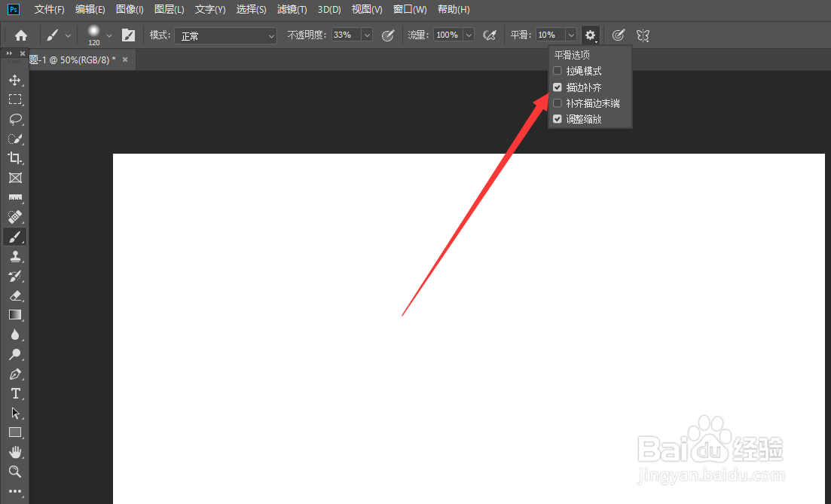Viewport: 831px width, 504px height.
Task: Open the 图层(L) menu
Action: tap(169, 10)
